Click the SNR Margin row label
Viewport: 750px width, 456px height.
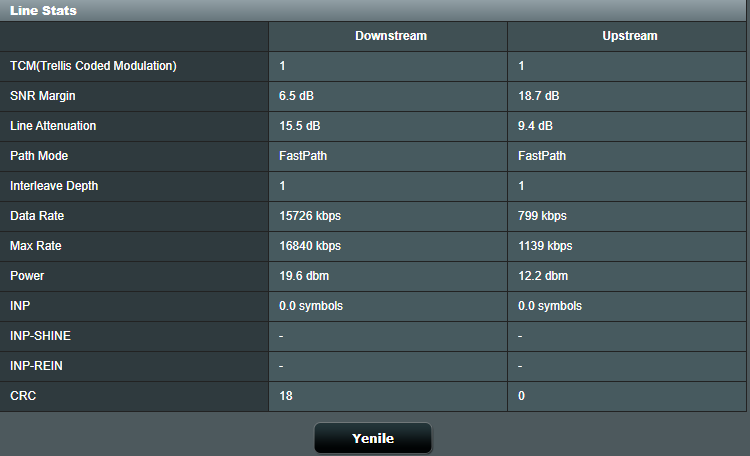(43, 96)
